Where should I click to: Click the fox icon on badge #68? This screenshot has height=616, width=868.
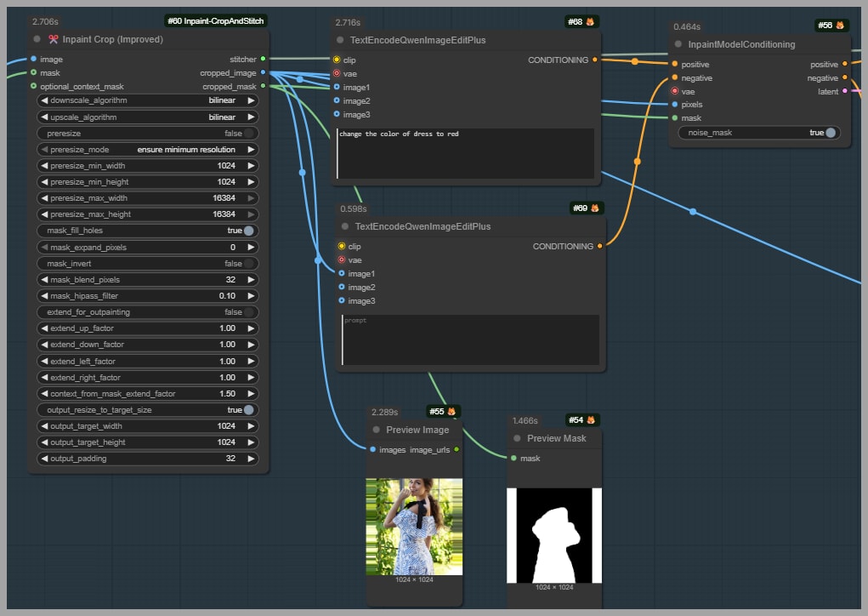pos(590,21)
